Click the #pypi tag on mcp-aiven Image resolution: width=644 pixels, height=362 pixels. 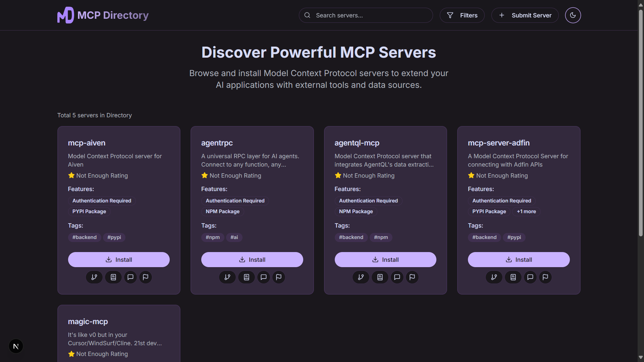tap(114, 237)
